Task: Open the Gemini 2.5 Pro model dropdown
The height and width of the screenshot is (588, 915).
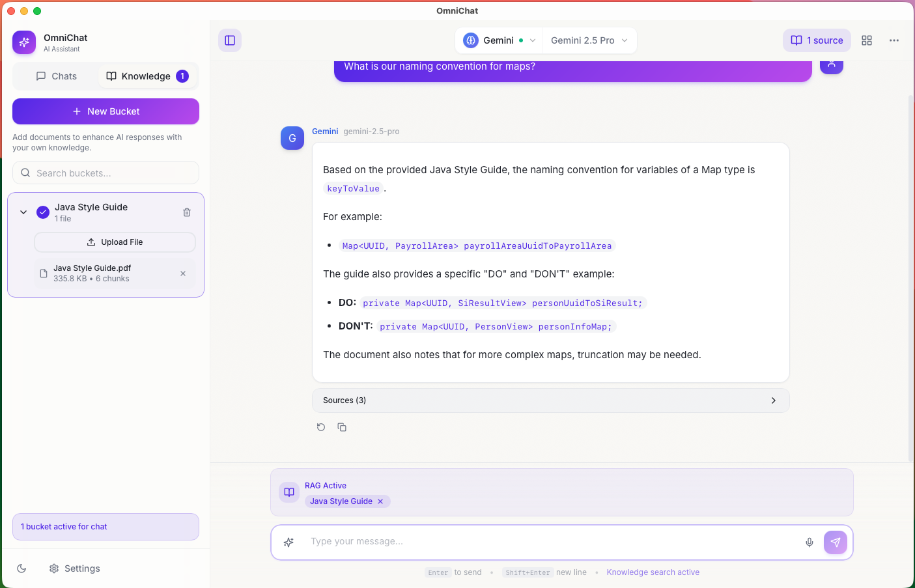Action: (x=589, y=40)
